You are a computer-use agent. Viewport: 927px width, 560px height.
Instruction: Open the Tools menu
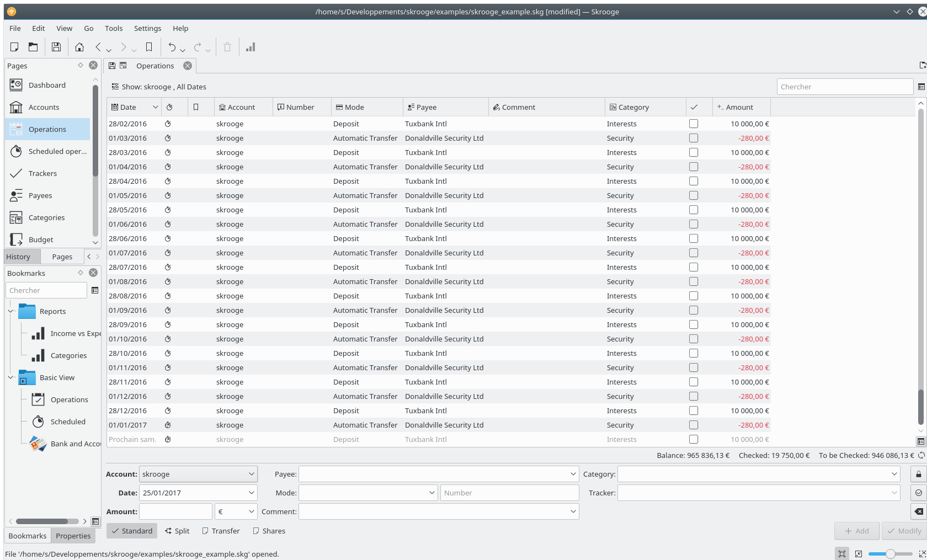pos(113,28)
